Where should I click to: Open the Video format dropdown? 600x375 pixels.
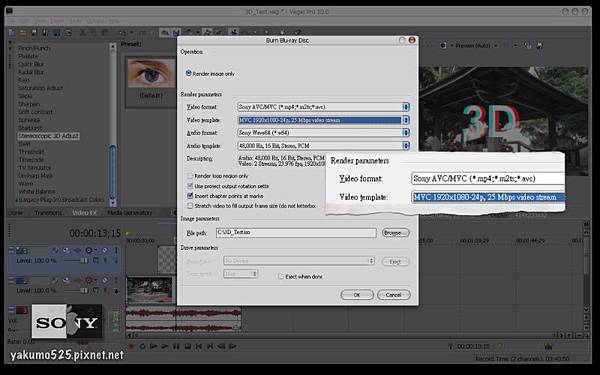(323, 107)
